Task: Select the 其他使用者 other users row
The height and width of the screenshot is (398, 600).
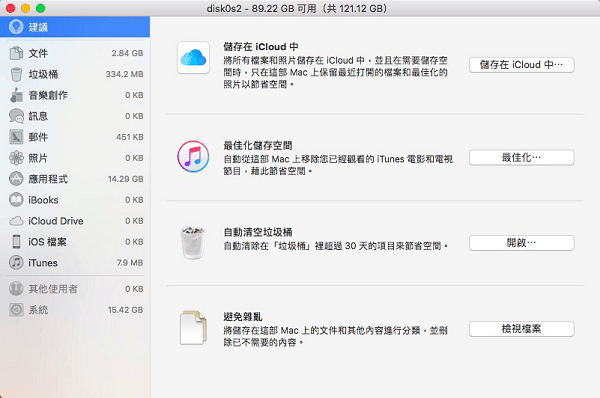Action: 75,289
